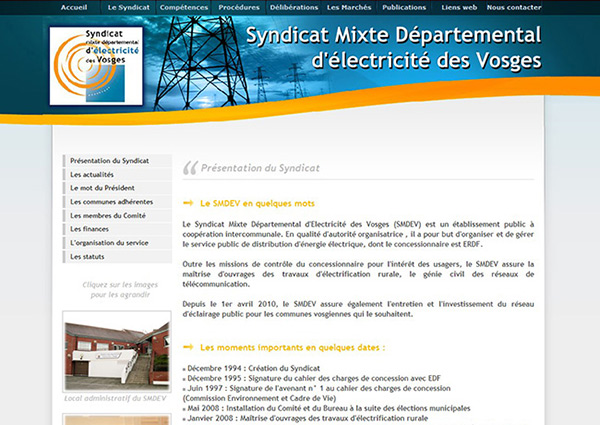This screenshot has width=600, height=425.
Task: Open the Le Syndicat menu
Action: (x=129, y=7)
